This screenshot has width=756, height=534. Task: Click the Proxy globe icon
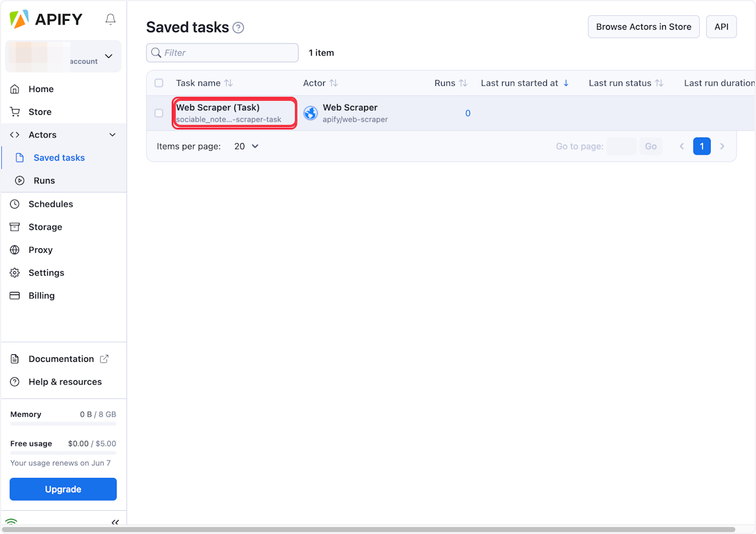pos(15,250)
